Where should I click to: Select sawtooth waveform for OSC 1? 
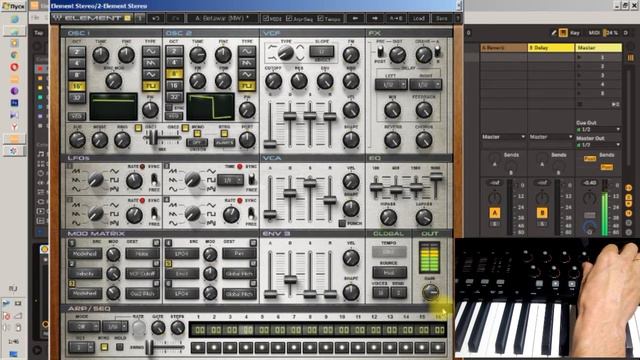[151, 63]
